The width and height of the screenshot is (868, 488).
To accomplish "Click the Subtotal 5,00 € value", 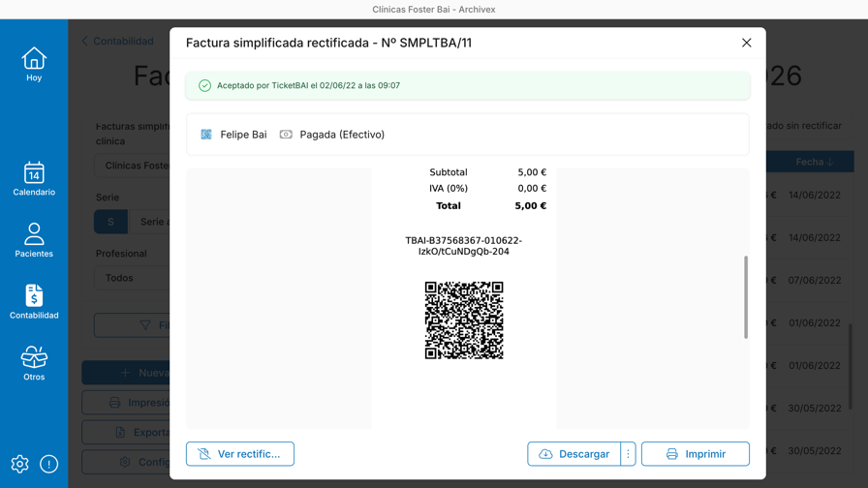I will [532, 172].
